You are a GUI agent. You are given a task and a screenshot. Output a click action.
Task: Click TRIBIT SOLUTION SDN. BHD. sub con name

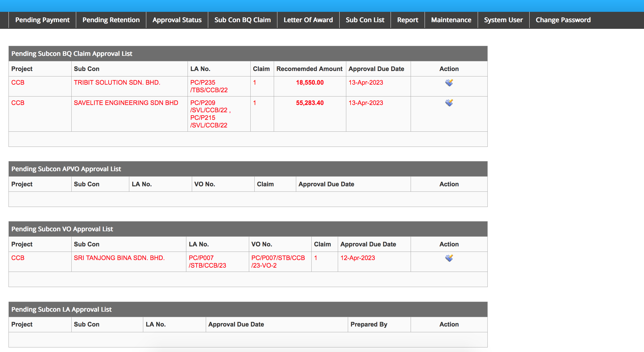117,83
